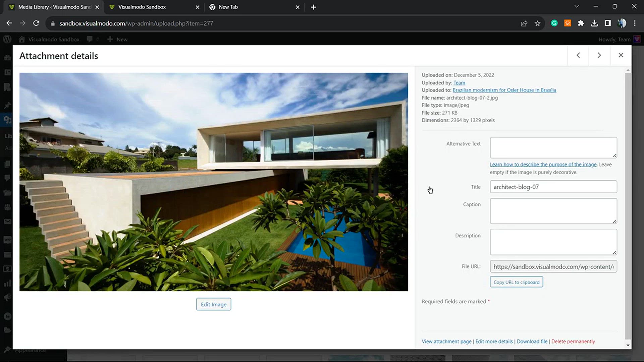Focus the Alternative Text field
Viewport: 644px width, 362px height.
tap(553, 147)
